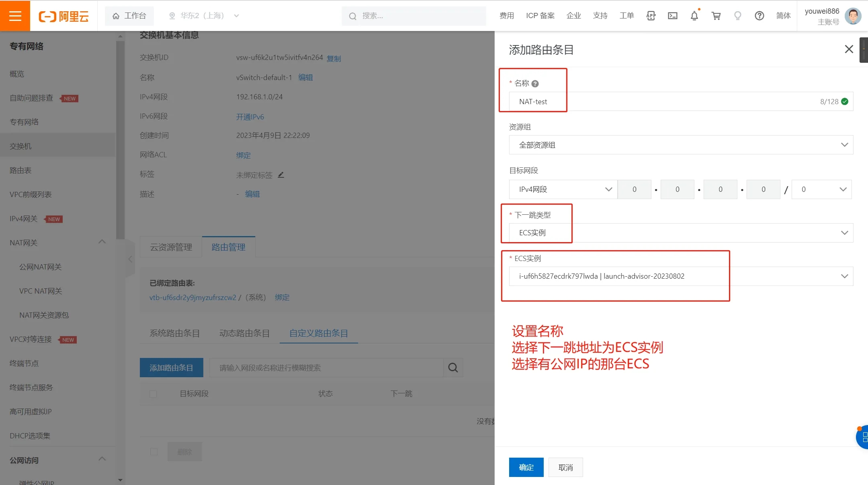
Task: Click the Cloud Shell terminal icon
Action: click(673, 16)
